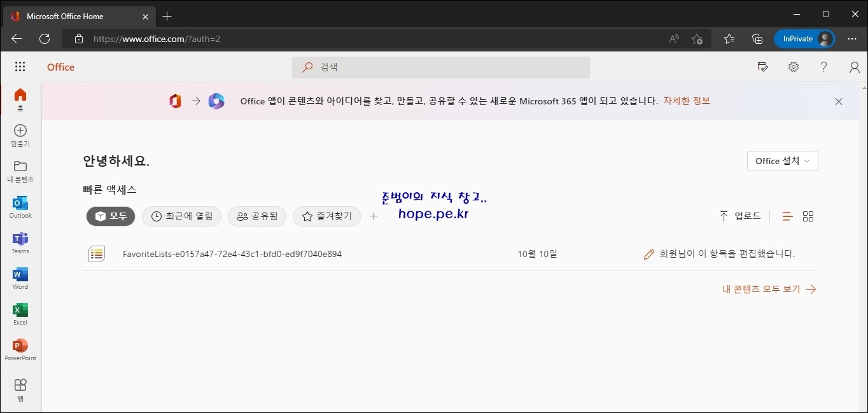Select the 즐겨찾기 filter
Screen dimensions: 868x413
tap(326, 216)
